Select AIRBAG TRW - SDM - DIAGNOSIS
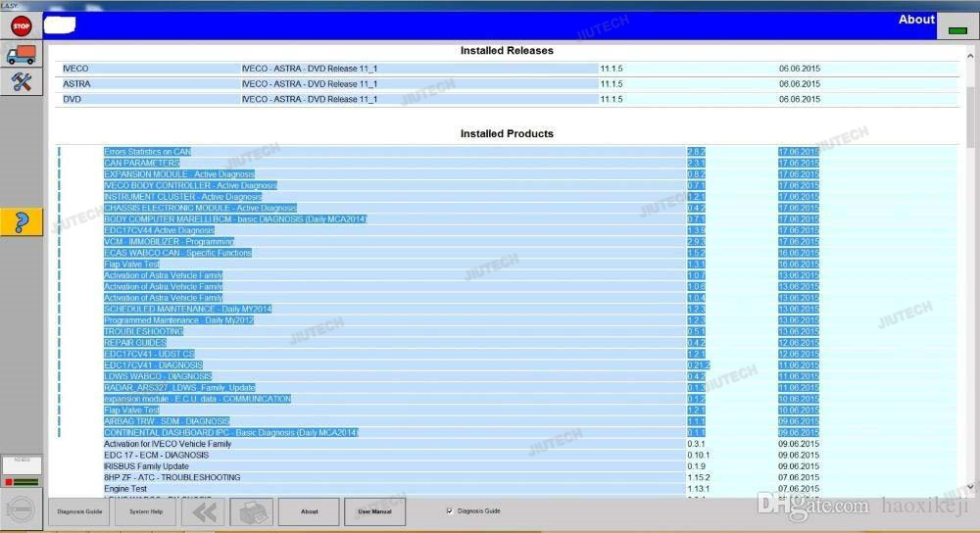This screenshot has height=533, width=980. click(x=507, y=421)
